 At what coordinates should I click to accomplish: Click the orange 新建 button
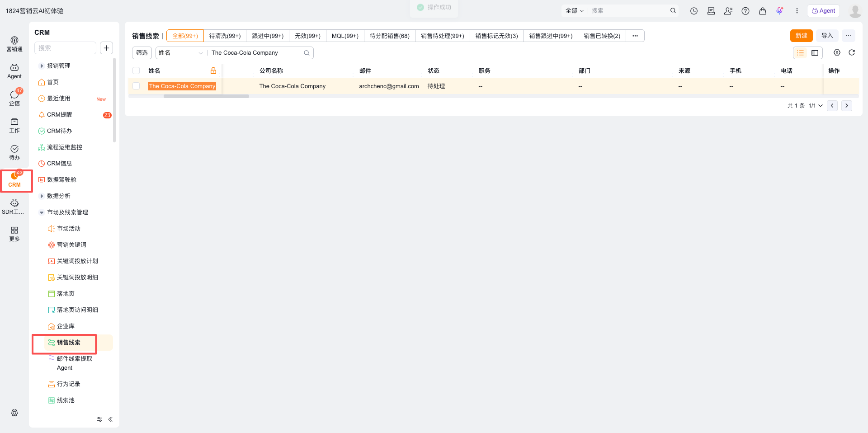[x=802, y=36]
